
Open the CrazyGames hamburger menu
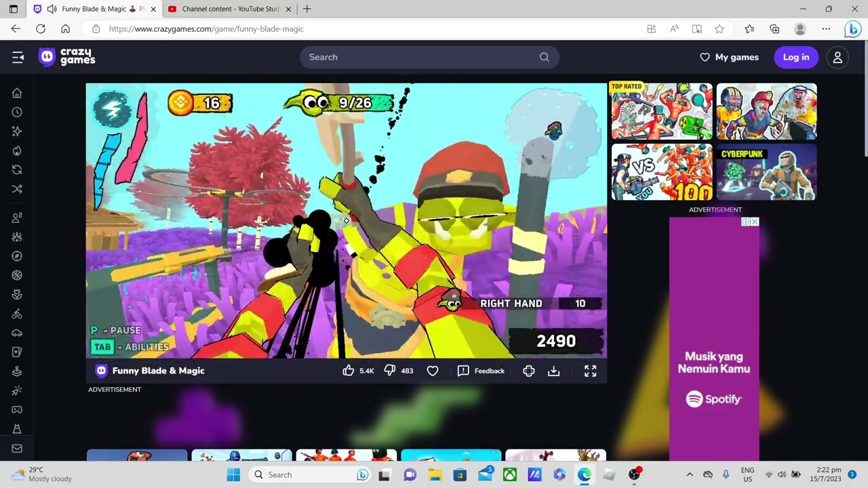pyautogui.click(x=18, y=58)
